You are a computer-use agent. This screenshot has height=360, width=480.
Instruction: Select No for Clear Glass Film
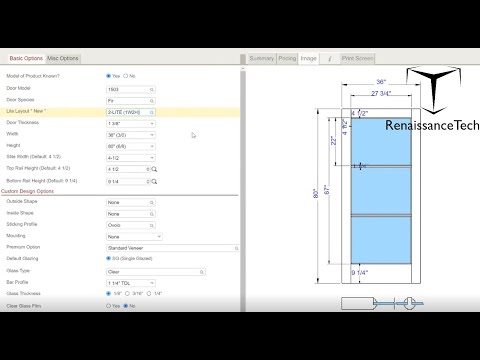126,306
